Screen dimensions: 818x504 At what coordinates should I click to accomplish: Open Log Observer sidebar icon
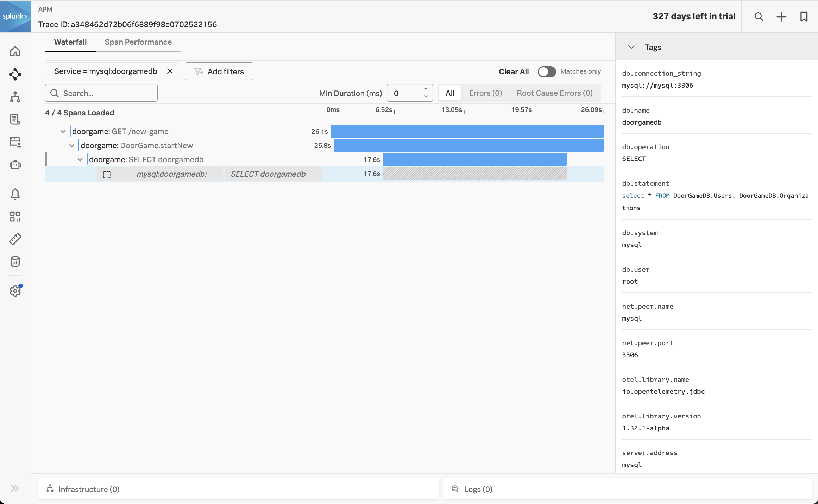(15, 120)
